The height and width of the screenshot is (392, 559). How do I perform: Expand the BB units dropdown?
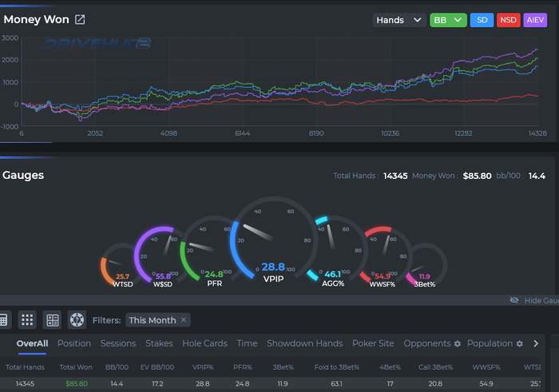(x=448, y=20)
